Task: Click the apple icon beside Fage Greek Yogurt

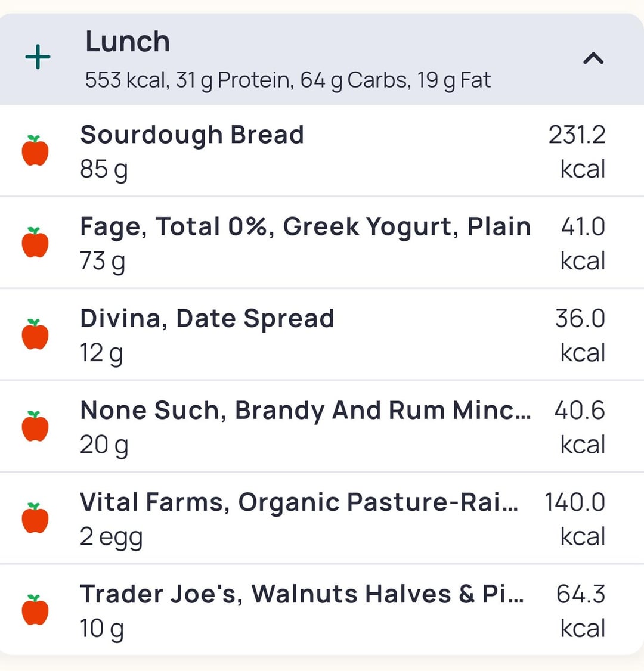Action: click(35, 243)
